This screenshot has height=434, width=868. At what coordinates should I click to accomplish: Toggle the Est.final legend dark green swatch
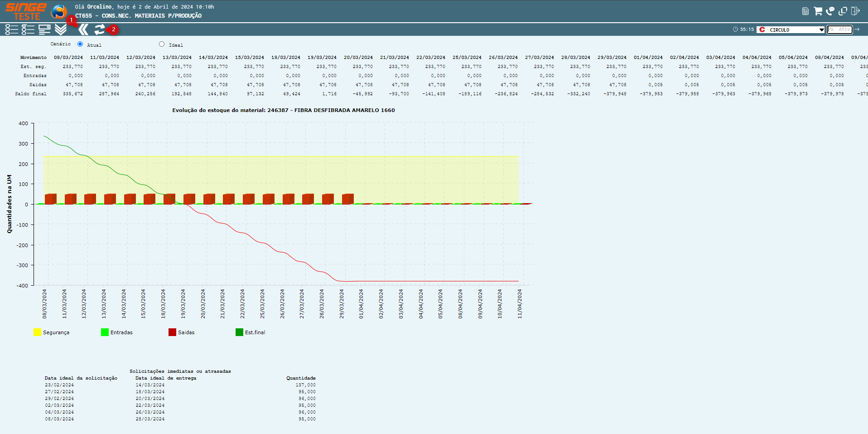click(239, 332)
